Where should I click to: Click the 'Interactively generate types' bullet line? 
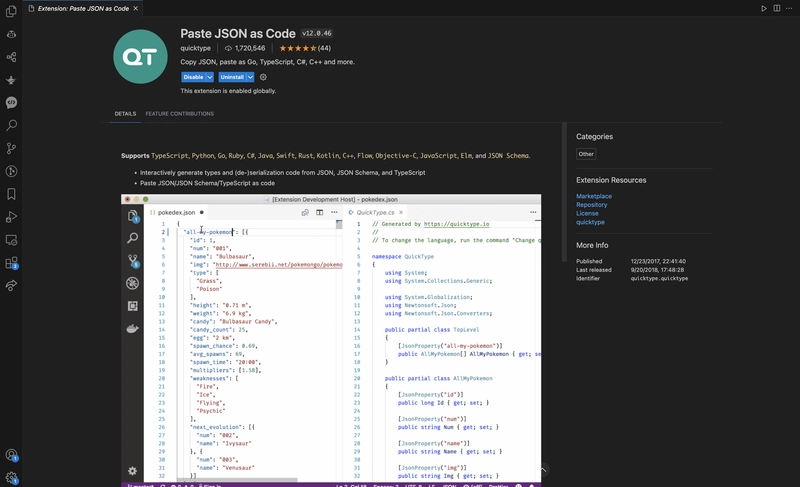[x=283, y=173]
